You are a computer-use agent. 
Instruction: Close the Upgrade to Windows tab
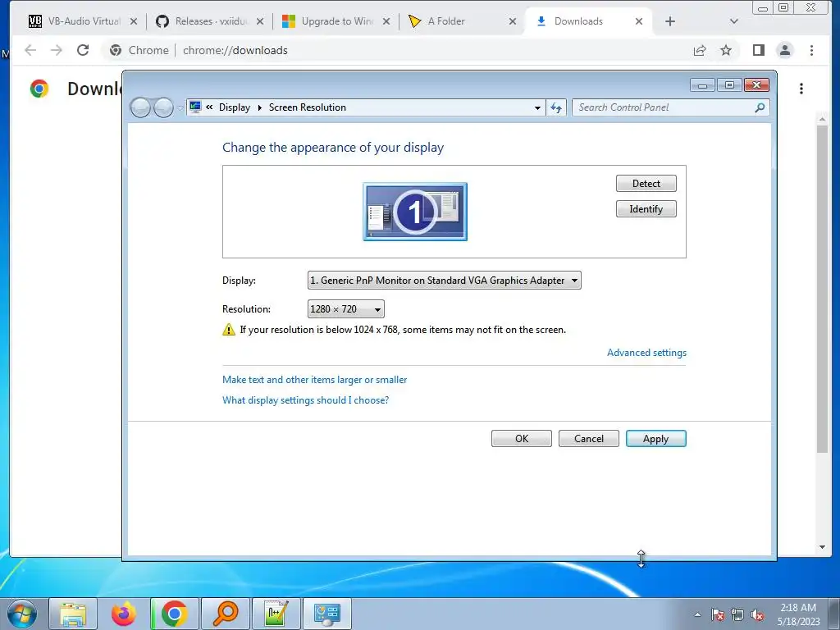click(x=386, y=21)
